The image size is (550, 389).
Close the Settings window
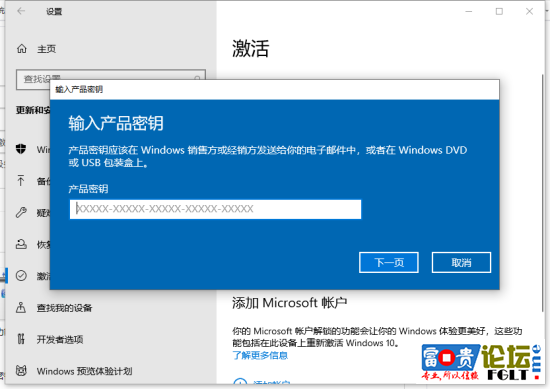point(529,12)
